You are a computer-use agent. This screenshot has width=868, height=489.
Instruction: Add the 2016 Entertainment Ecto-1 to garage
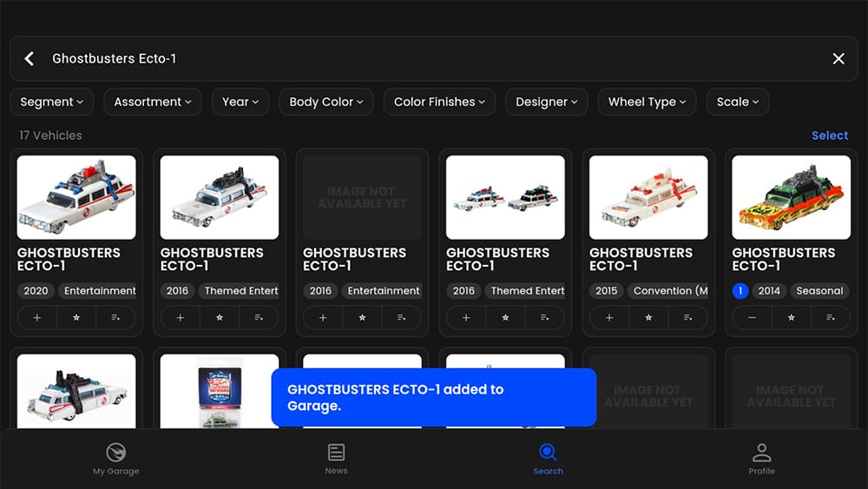[323, 318]
